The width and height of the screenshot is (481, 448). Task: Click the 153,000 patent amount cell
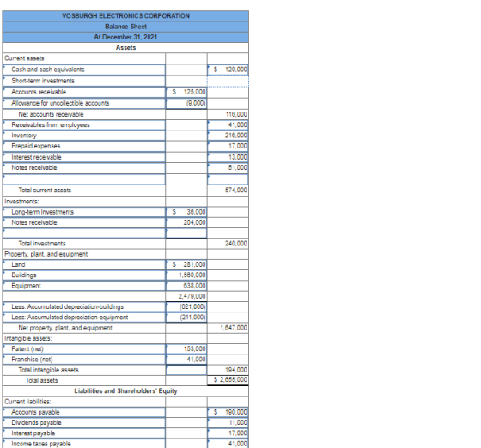coord(186,349)
